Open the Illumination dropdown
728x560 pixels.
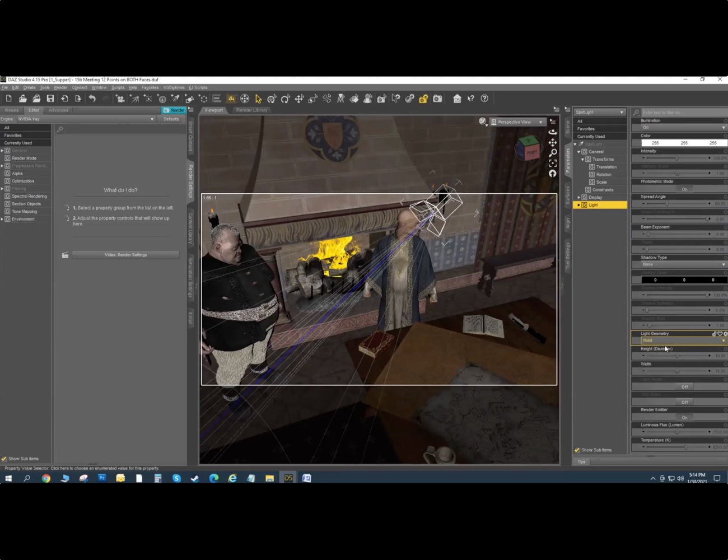click(x=683, y=128)
